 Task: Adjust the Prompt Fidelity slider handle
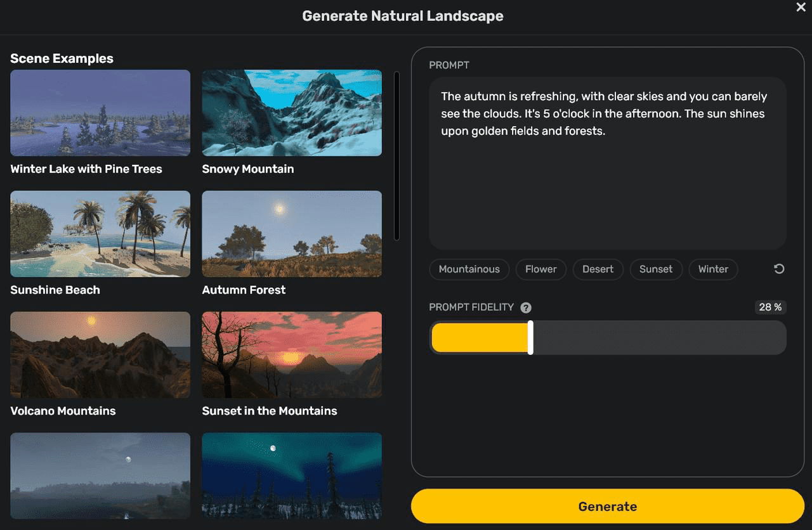(531, 337)
